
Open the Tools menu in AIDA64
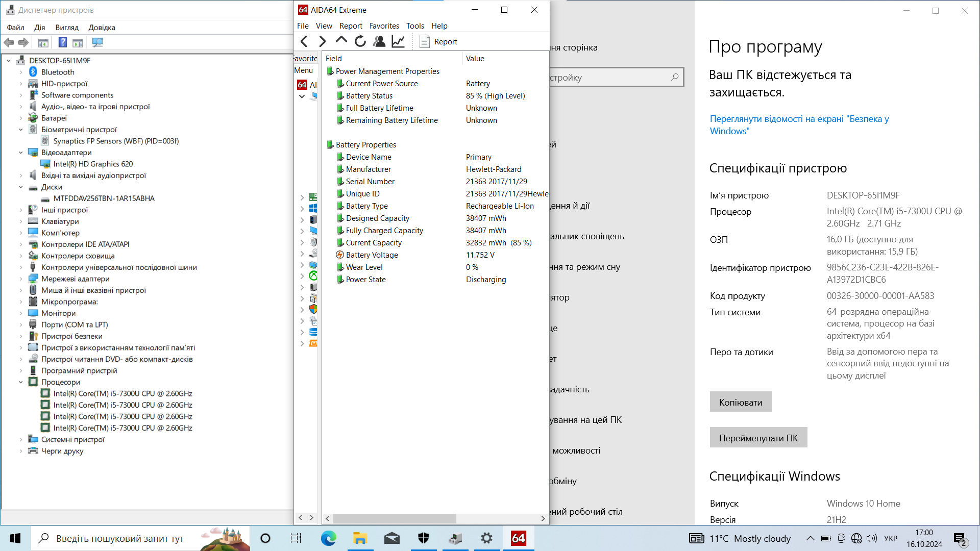tap(415, 26)
